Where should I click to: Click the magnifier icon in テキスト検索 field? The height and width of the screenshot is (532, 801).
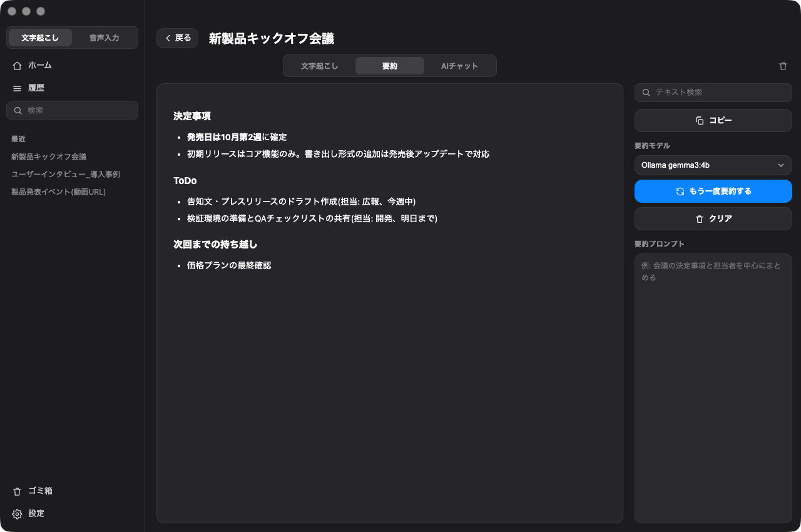646,93
